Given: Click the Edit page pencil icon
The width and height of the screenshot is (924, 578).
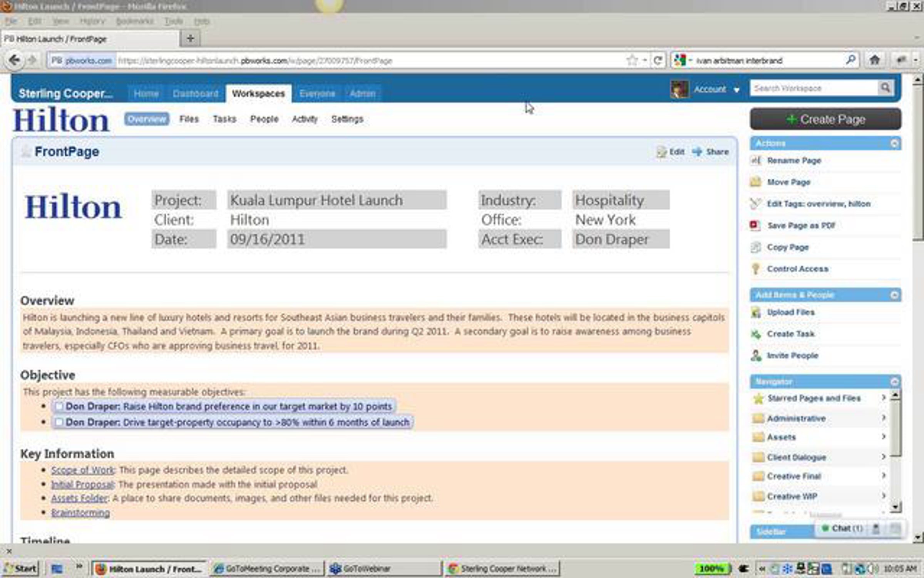Looking at the screenshot, I should pos(661,152).
